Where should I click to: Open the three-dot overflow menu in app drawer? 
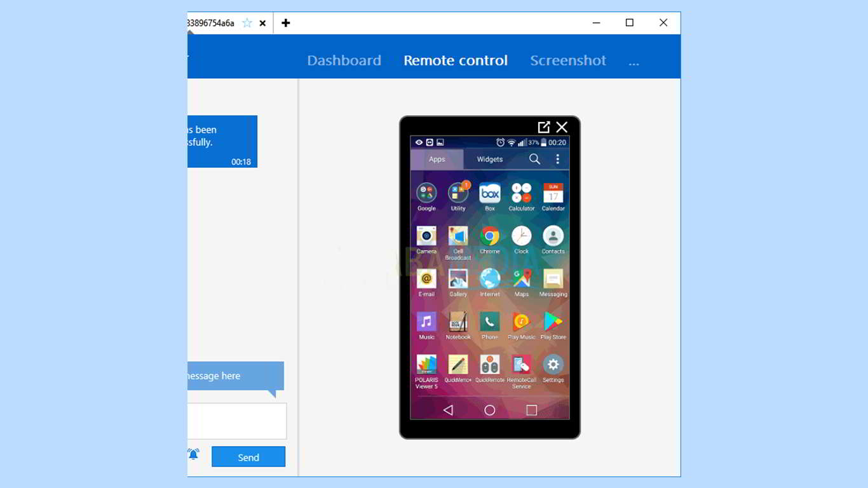558,159
